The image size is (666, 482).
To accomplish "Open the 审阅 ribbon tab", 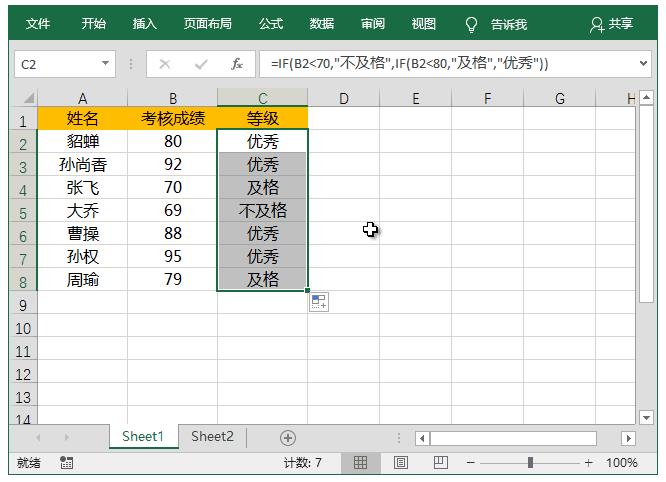I will (x=373, y=24).
